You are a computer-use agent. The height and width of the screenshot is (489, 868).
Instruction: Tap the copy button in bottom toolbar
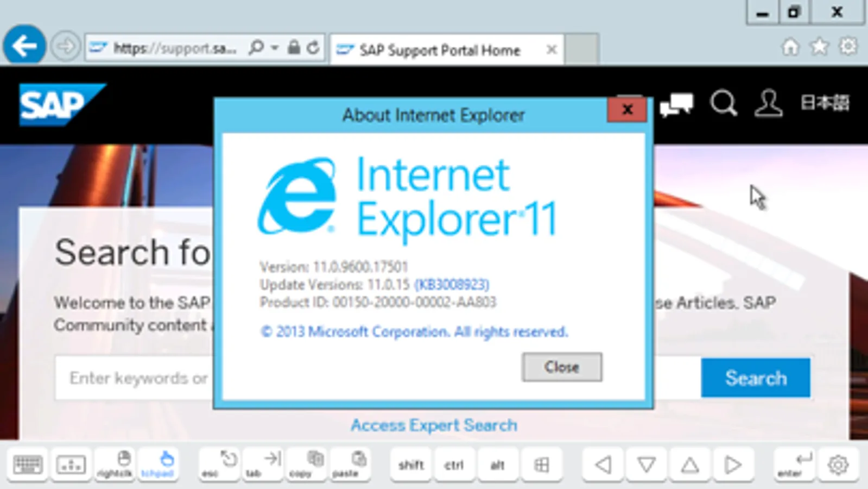[x=307, y=465]
